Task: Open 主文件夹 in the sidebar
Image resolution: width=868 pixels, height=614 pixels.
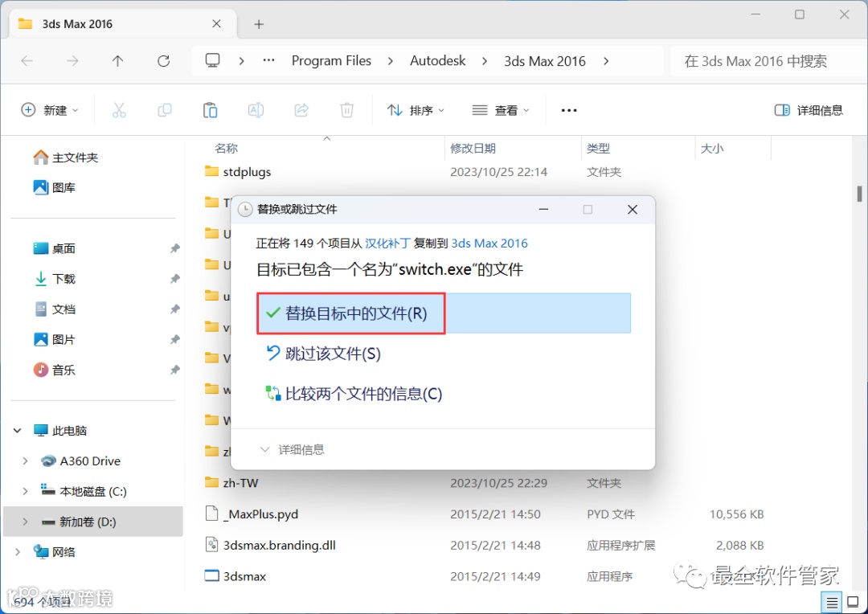Action: click(x=66, y=158)
